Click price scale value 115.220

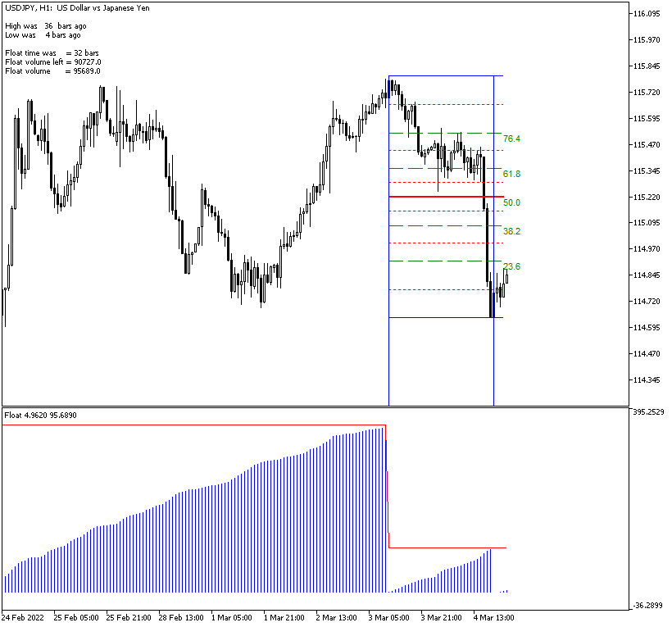647,198
